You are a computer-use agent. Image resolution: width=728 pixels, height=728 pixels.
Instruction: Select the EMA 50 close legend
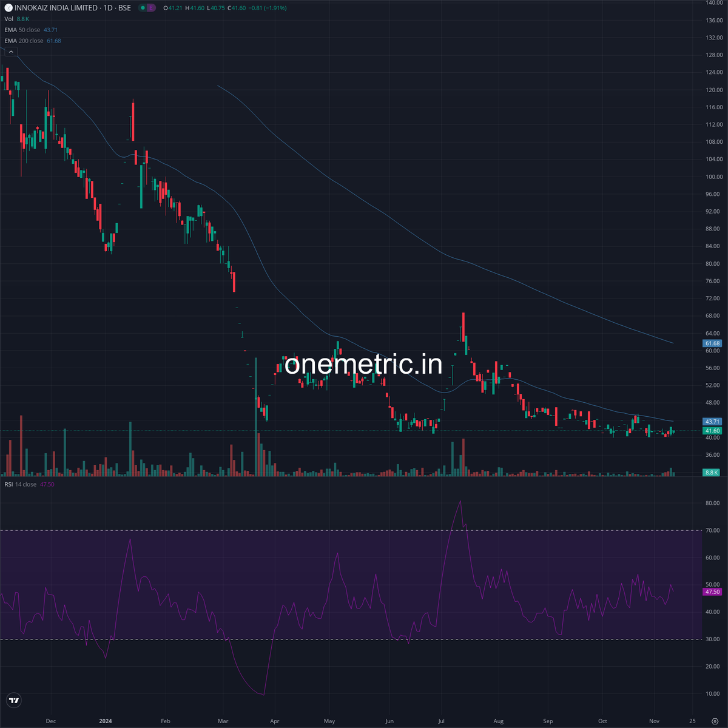point(31,30)
